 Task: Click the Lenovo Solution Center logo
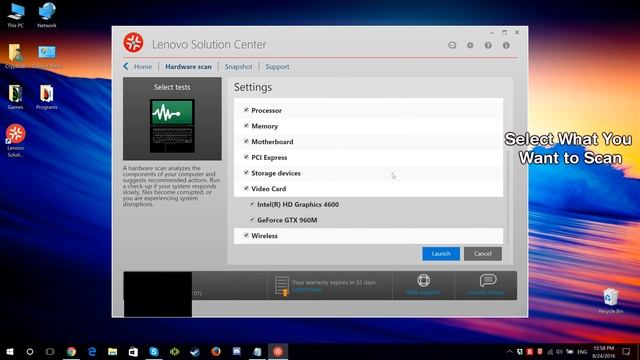coord(133,42)
